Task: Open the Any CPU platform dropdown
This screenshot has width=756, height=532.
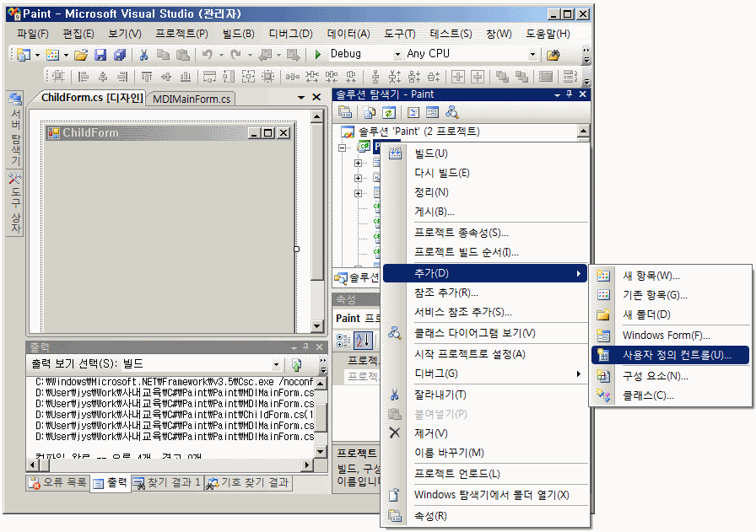Action: pos(532,55)
